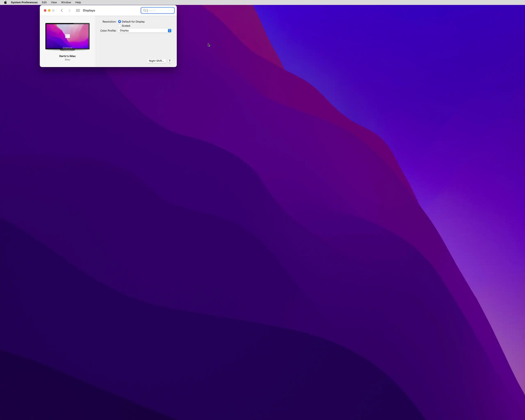Go forward with the right chevron

(69, 10)
